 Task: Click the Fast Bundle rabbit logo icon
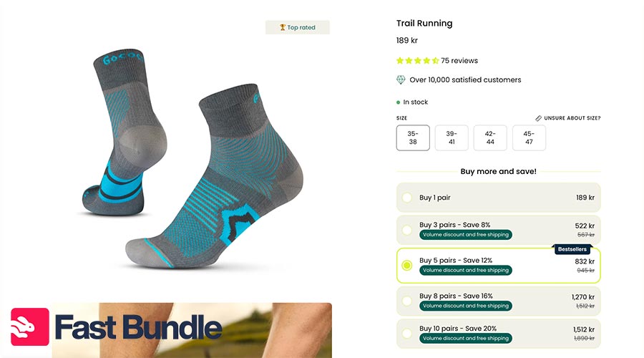coord(30,326)
